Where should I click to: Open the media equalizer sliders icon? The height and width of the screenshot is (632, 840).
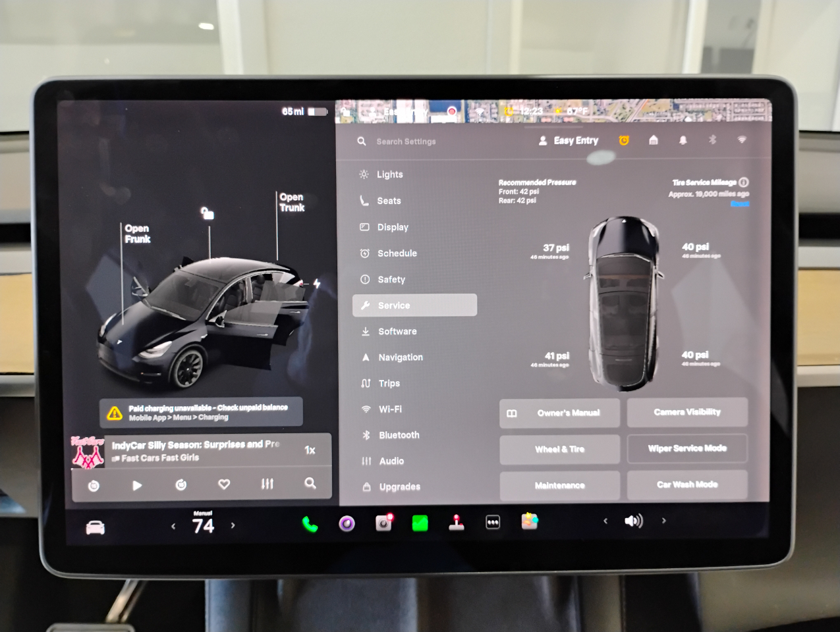tap(267, 484)
